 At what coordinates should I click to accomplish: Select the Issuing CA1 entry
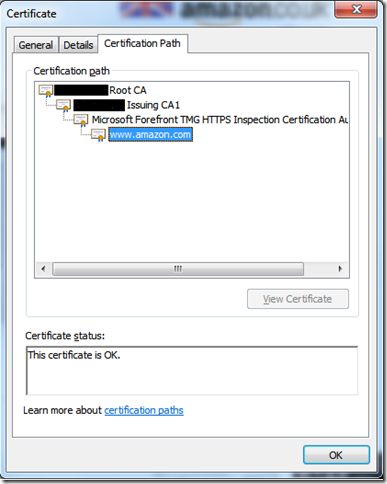(x=127, y=105)
